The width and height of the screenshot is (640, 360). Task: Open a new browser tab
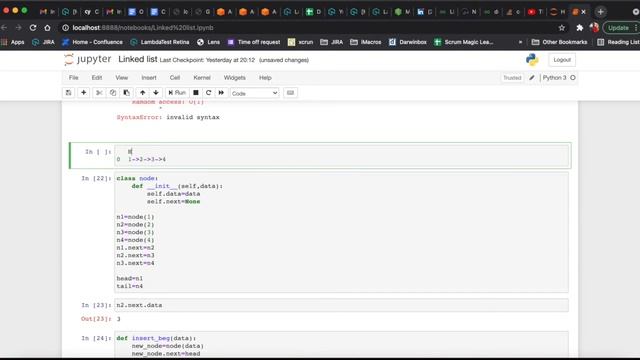pos(600,12)
